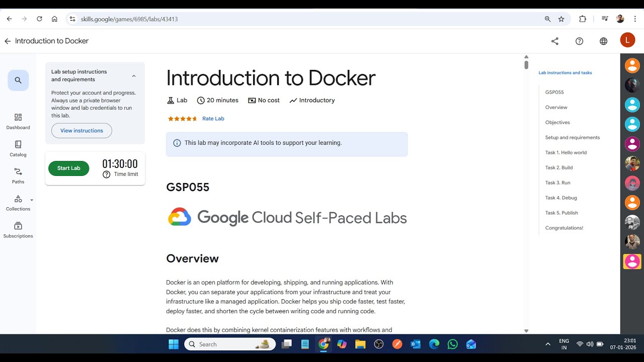Viewport: 644px width, 362px height.
Task: Collapse the Lab setup instructions panel
Action: [134, 76]
